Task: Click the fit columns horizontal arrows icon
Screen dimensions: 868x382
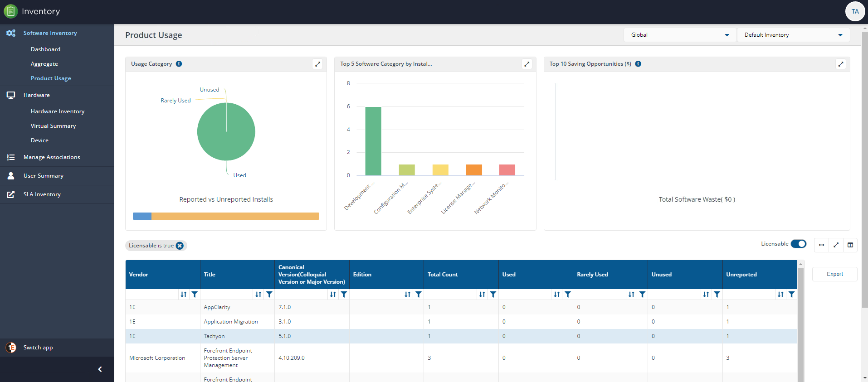Action: coord(821,245)
